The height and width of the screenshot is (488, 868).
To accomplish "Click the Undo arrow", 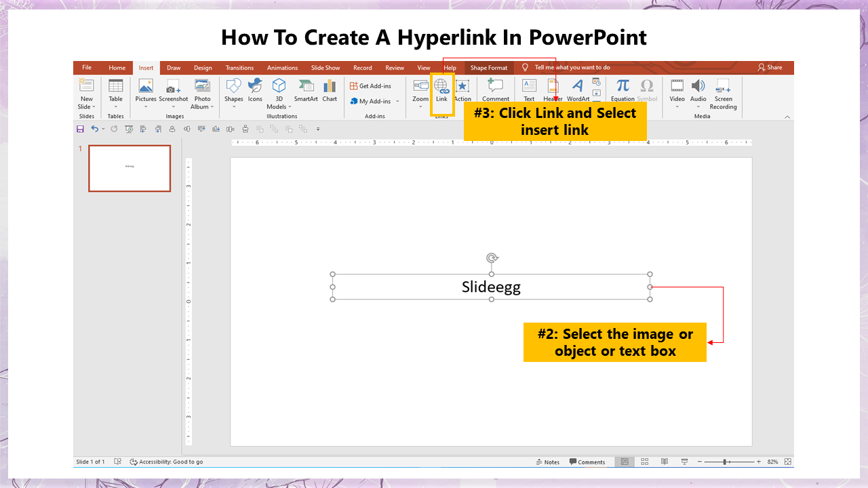I will 95,129.
